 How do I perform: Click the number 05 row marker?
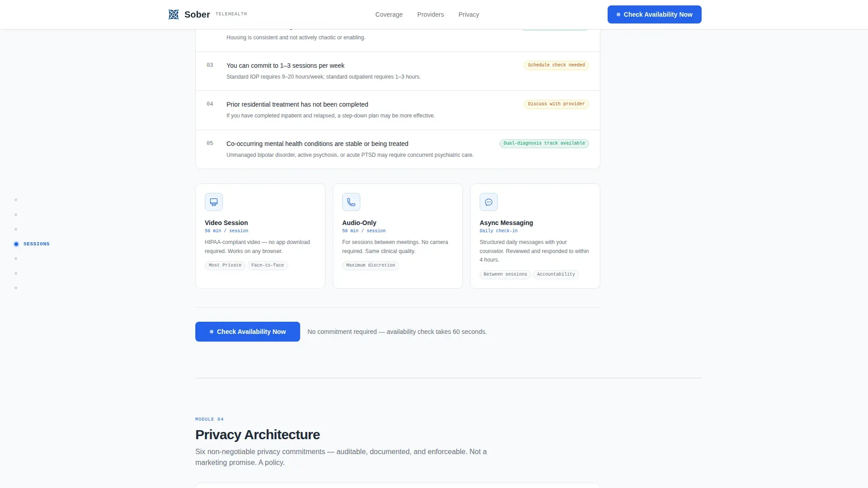[210, 143]
